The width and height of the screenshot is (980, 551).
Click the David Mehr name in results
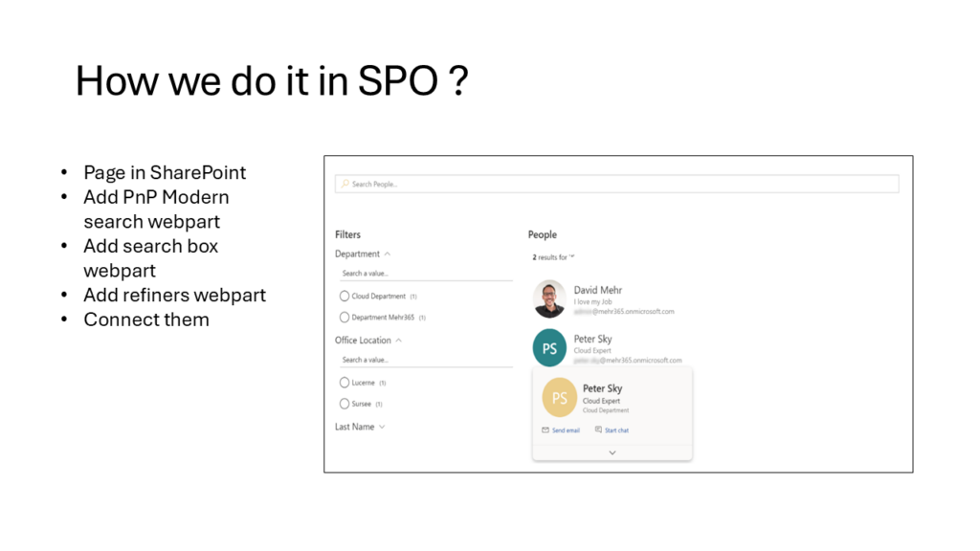pos(597,290)
